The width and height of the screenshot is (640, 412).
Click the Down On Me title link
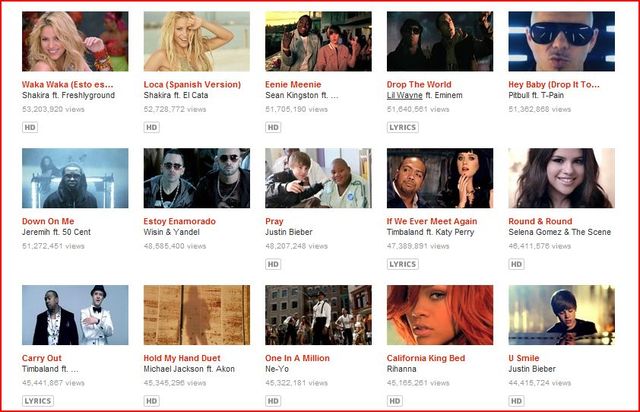click(48, 221)
